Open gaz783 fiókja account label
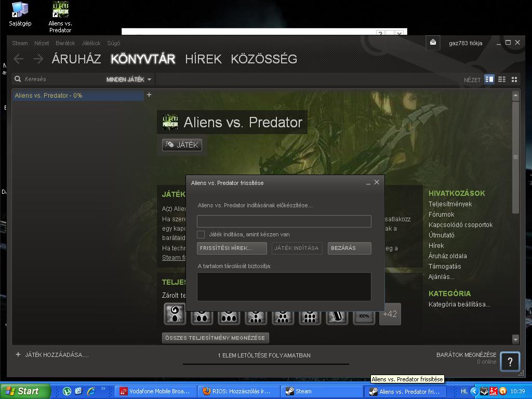This screenshot has width=532, height=399. coord(465,43)
